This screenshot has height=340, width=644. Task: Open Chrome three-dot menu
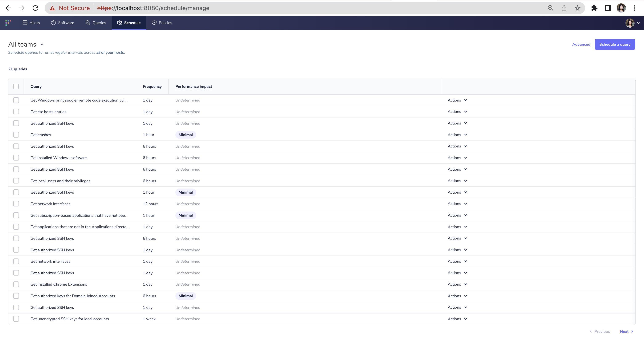pyautogui.click(x=635, y=8)
